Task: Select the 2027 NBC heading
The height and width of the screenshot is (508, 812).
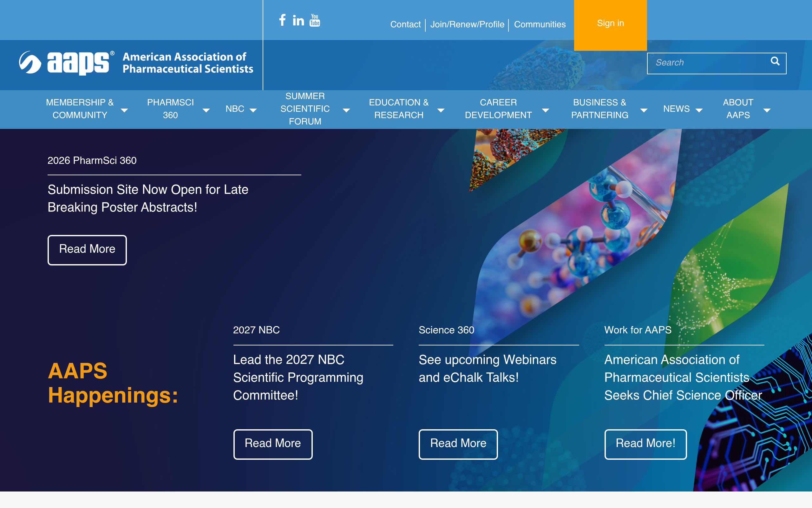Action: tap(256, 330)
